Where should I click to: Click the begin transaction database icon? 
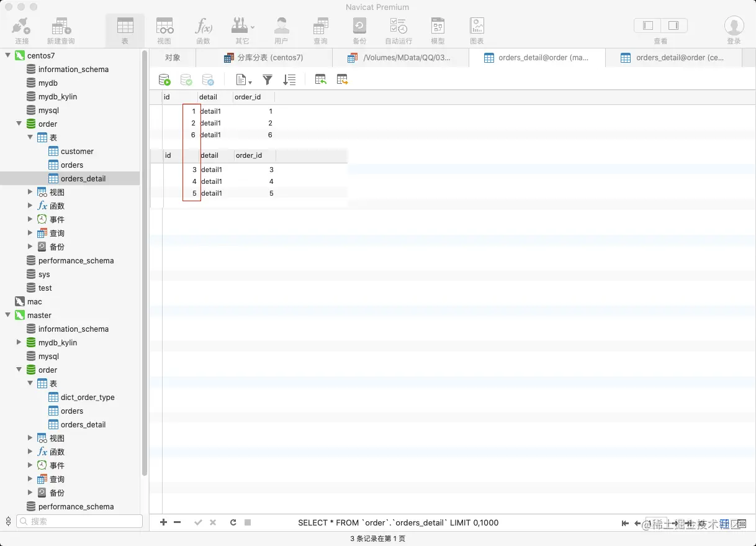tap(164, 80)
